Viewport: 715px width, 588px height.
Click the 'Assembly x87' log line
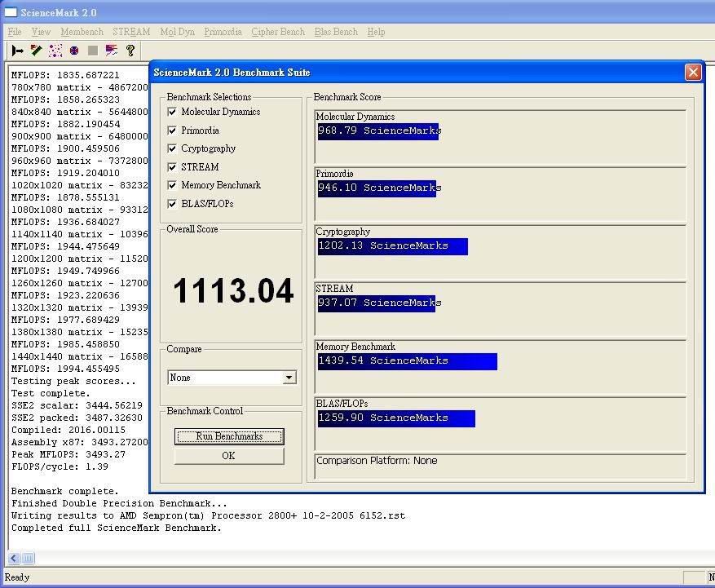point(80,443)
